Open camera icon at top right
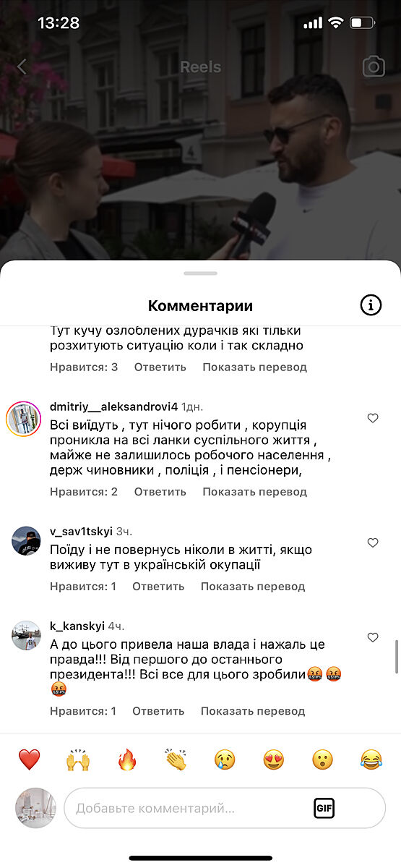Viewport: 401px width, 868px height. [x=374, y=67]
